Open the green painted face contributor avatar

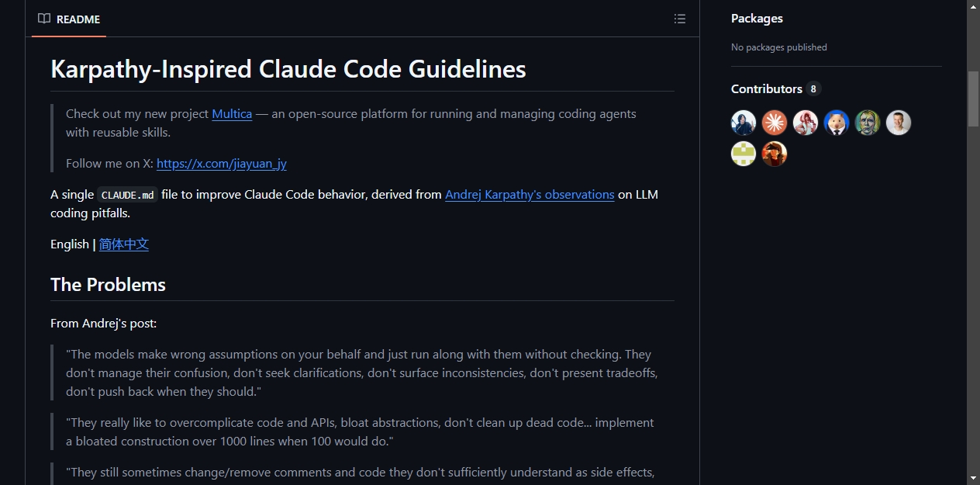pyautogui.click(x=868, y=123)
